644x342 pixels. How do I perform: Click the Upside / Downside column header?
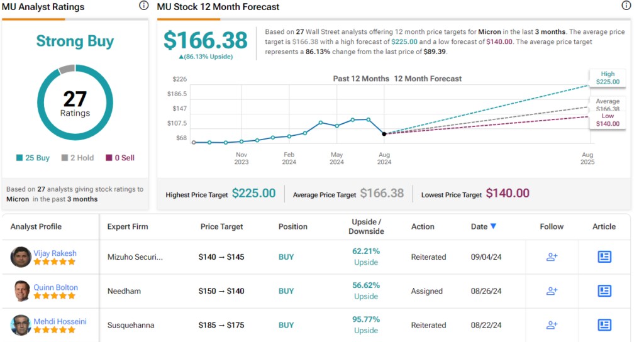tap(366, 226)
